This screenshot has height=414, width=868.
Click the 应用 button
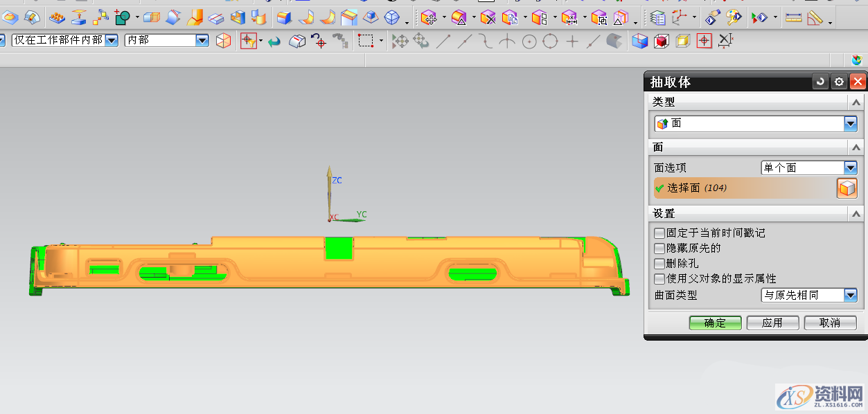[772, 323]
